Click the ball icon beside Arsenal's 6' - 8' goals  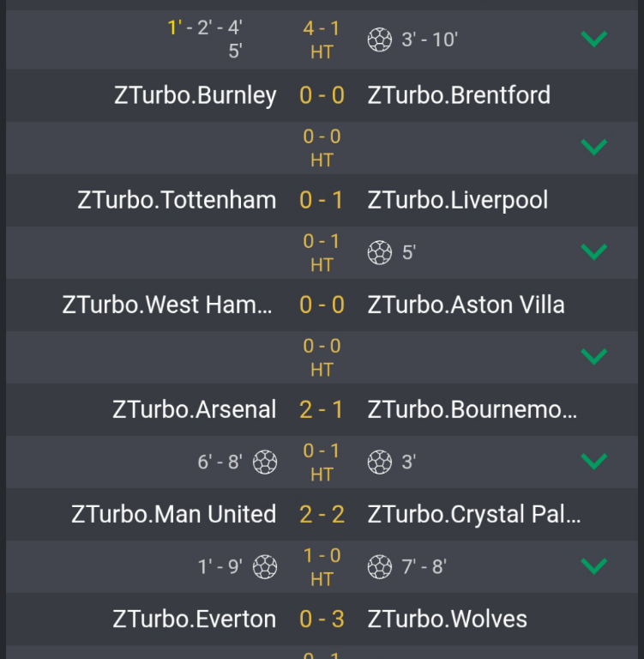pos(265,462)
